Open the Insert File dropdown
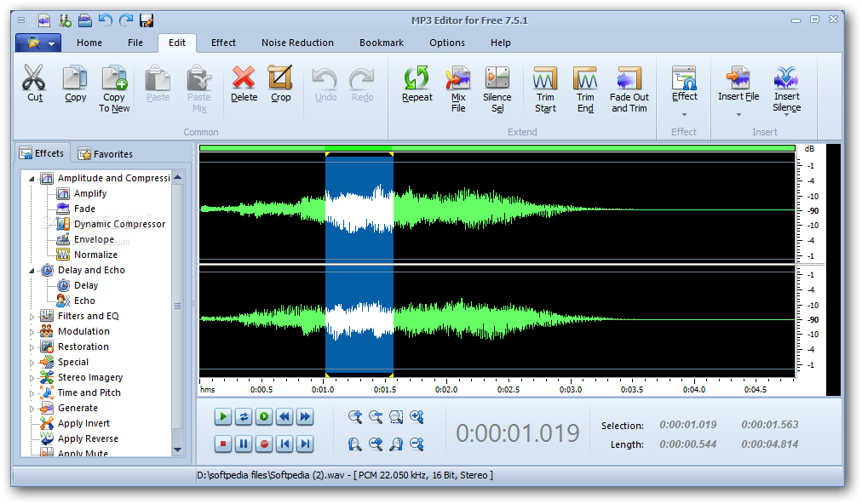The height and width of the screenshot is (504, 862). pyautogui.click(x=738, y=115)
